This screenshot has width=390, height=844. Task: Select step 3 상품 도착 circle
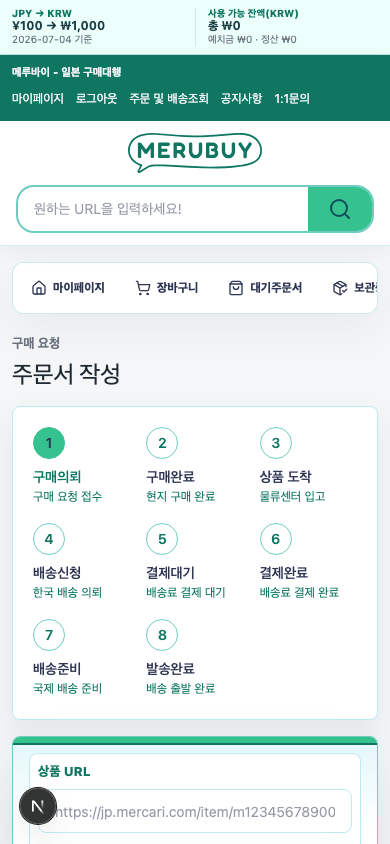[x=276, y=443]
